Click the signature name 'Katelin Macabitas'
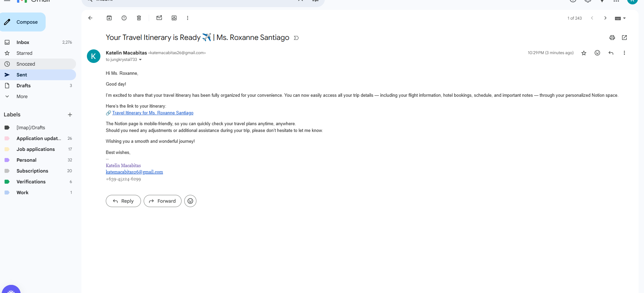Image resolution: width=644 pixels, height=293 pixels. click(123, 165)
